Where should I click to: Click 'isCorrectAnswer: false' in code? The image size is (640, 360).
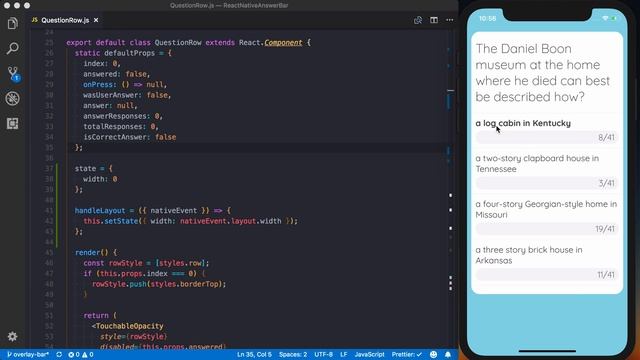(130, 137)
